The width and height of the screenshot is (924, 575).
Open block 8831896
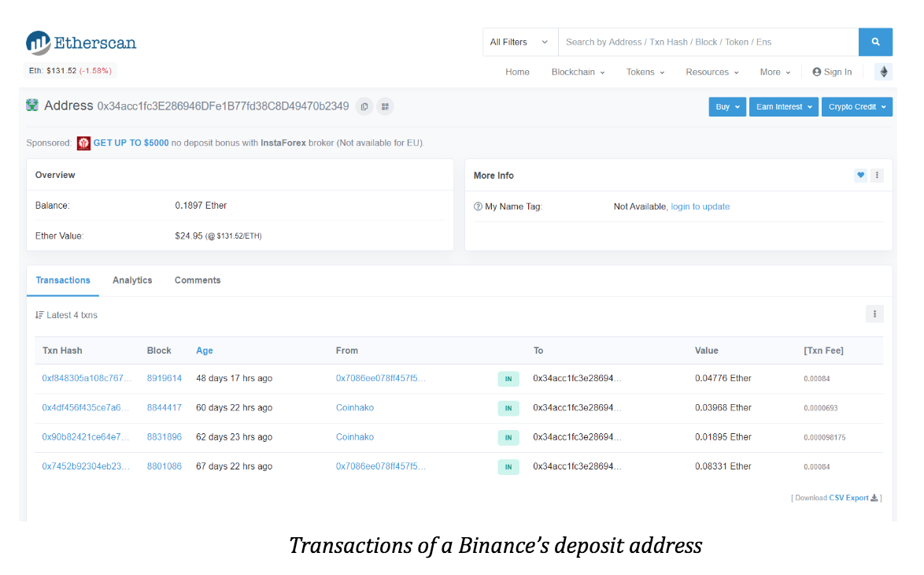(164, 437)
